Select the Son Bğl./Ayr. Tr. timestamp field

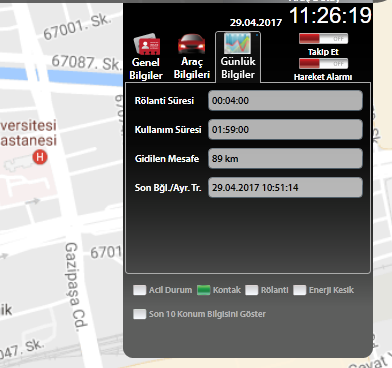pos(285,187)
